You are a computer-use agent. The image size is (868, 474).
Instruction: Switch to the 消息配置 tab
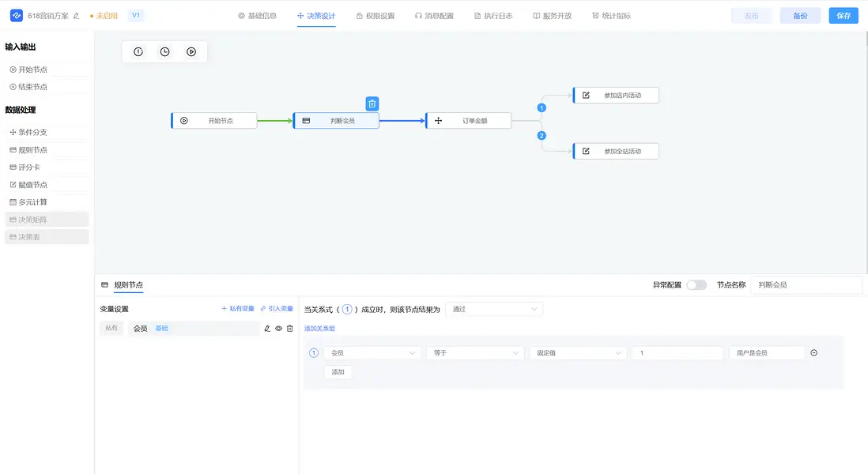[x=434, y=16]
